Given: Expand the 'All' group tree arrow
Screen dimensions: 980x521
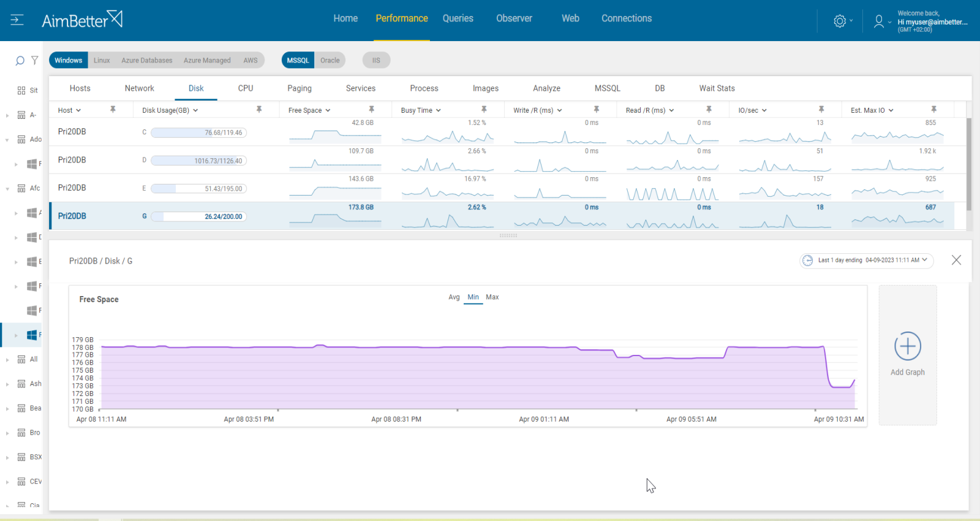Looking at the screenshot, I should point(7,360).
